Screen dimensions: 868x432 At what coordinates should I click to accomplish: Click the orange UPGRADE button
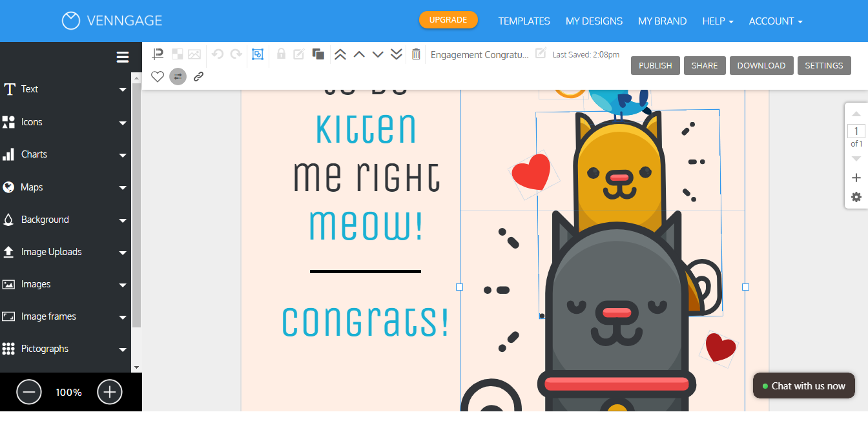pos(448,20)
